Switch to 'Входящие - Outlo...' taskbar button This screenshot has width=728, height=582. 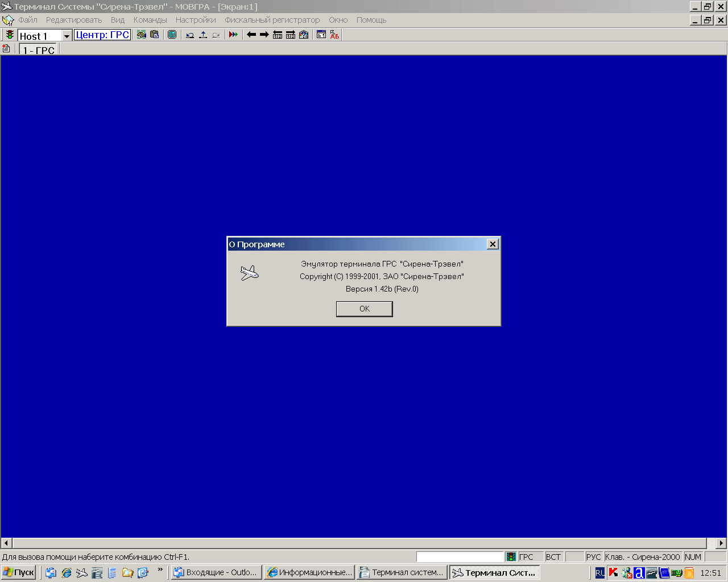(x=216, y=572)
